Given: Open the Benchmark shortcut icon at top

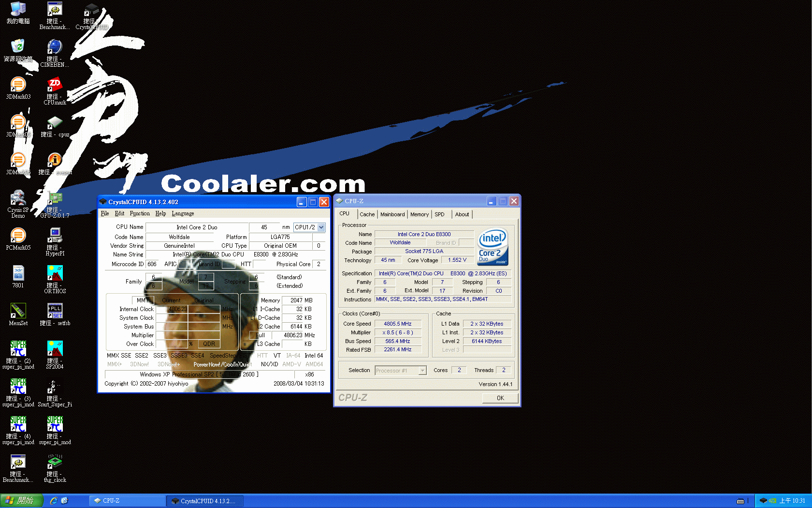Looking at the screenshot, I should [55, 15].
